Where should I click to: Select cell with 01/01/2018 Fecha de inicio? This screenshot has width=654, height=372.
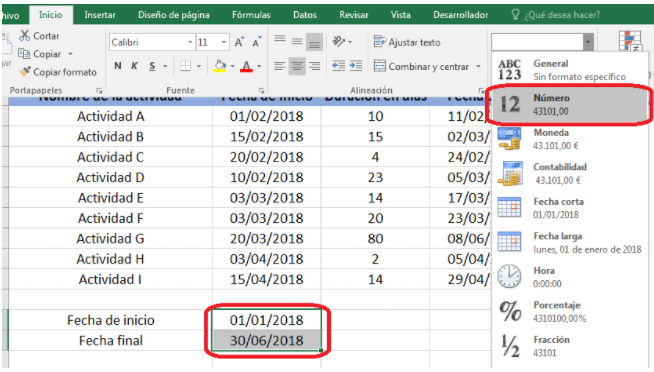[x=267, y=320]
